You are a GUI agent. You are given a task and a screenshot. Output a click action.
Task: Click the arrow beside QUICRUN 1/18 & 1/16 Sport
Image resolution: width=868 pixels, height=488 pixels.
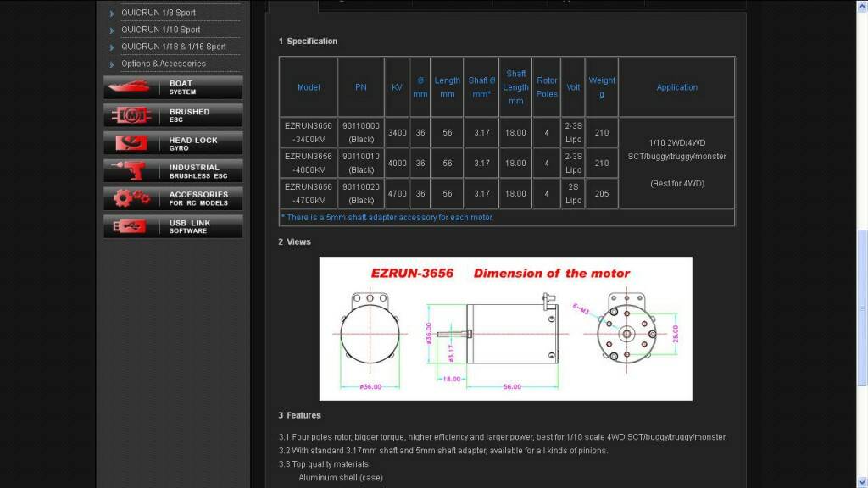click(112, 47)
